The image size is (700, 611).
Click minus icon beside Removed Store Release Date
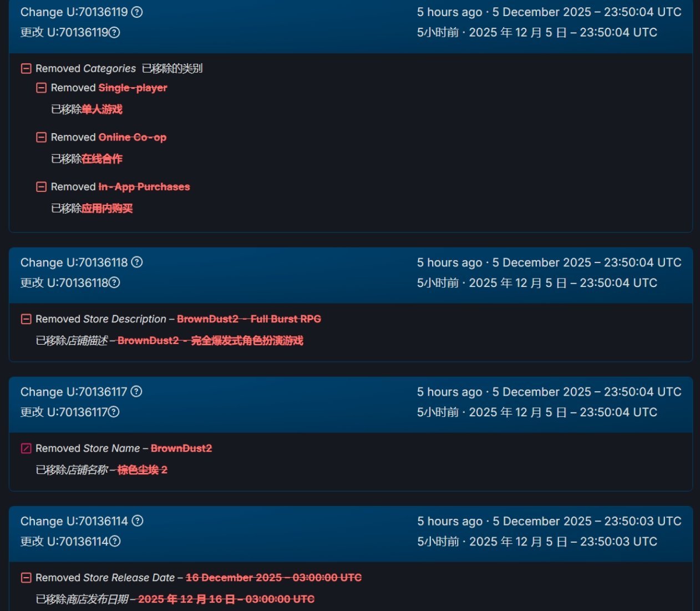(26, 578)
